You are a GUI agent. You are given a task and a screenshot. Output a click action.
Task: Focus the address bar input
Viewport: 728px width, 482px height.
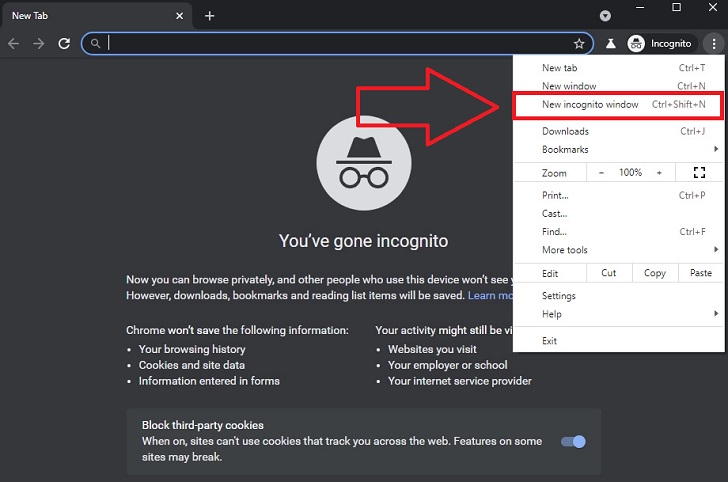[x=339, y=44]
